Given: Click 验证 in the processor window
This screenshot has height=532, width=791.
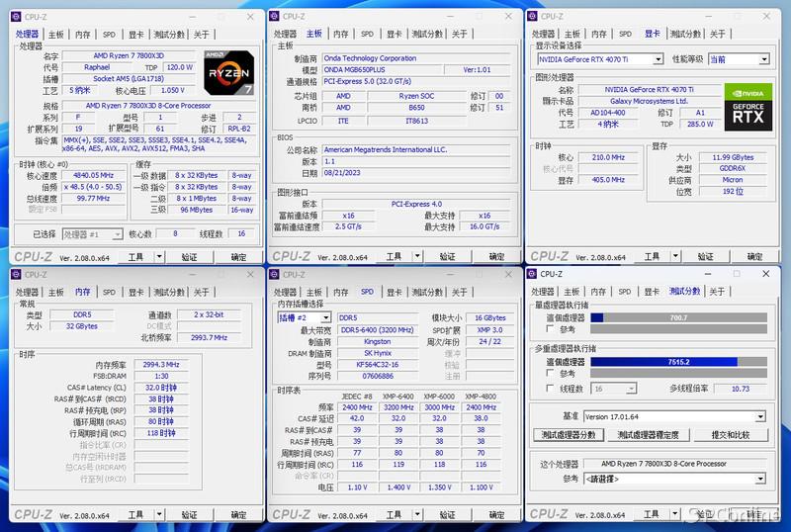Looking at the screenshot, I should tap(189, 257).
